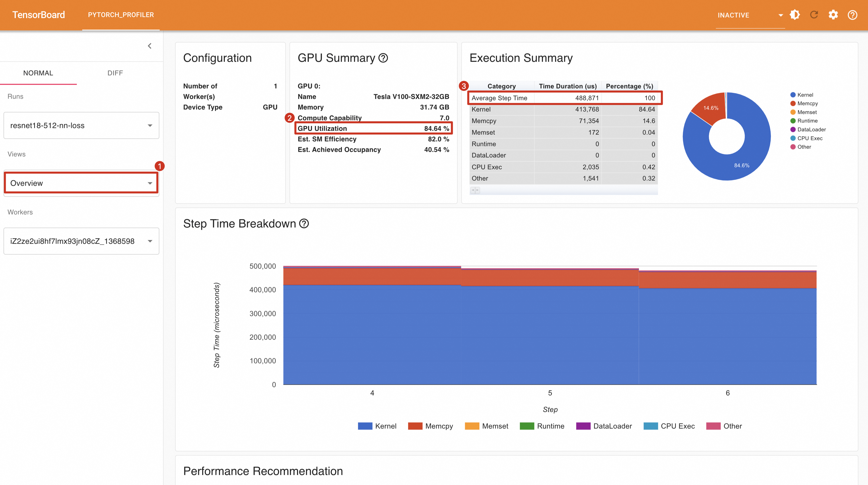The image size is (868, 485).
Task: Select the Runtime row in Execution Summary table
Action: click(563, 144)
